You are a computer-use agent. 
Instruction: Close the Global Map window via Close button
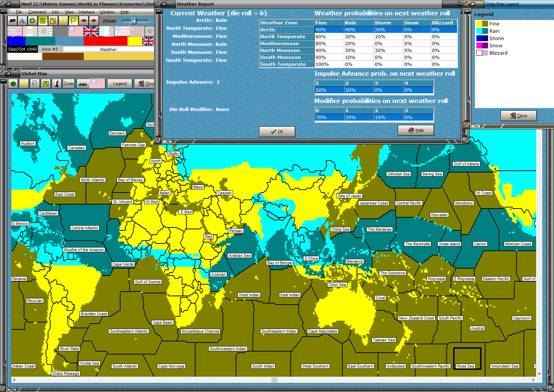click(145, 84)
